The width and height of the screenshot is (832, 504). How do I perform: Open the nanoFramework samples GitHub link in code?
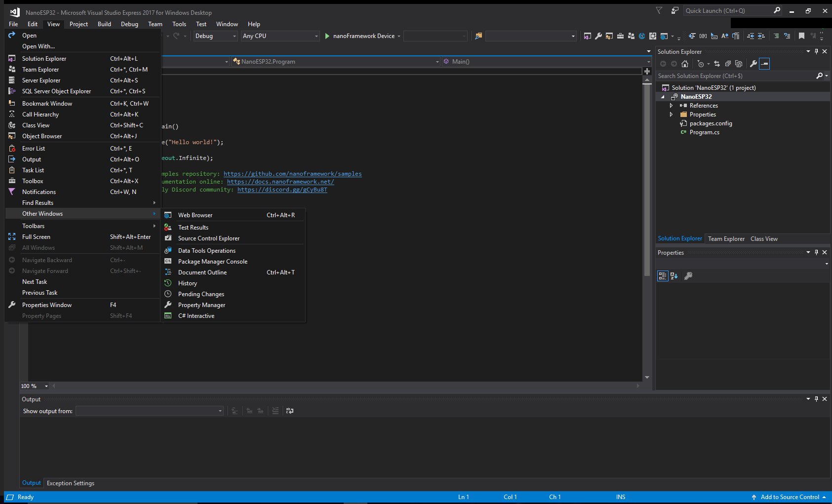tap(292, 173)
